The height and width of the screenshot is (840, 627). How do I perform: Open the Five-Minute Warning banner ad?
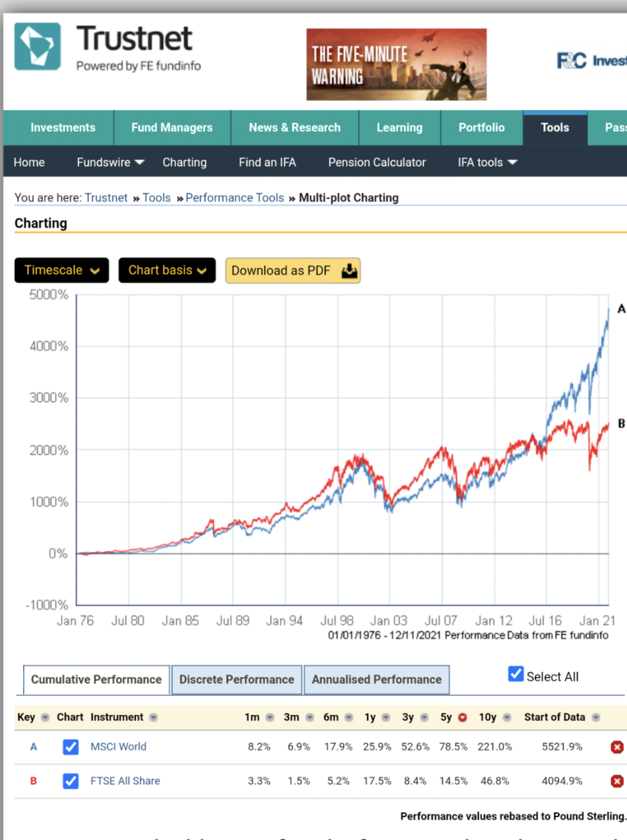point(396,64)
